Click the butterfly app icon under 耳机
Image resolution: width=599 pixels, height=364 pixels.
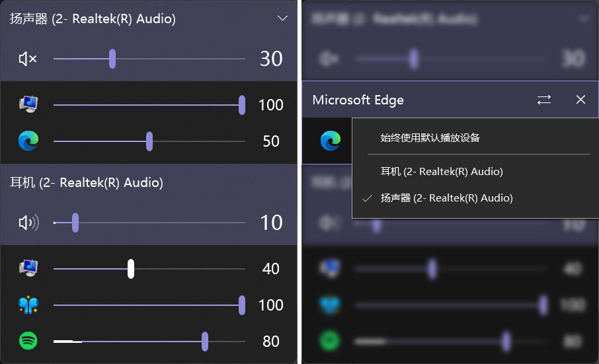coord(28,305)
